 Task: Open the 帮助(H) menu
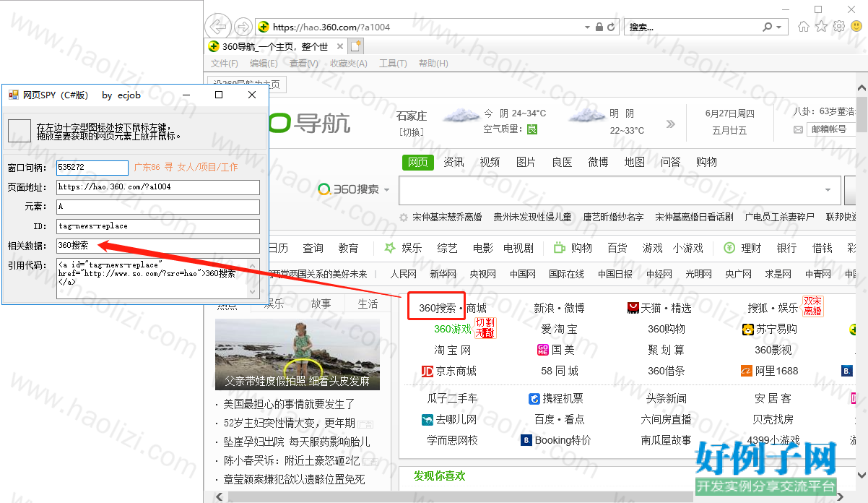pyautogui.click(x=433, y=64)
